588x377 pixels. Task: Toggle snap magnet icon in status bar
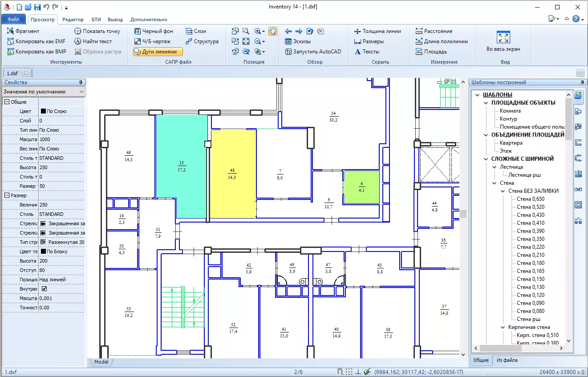pos(340,372)
